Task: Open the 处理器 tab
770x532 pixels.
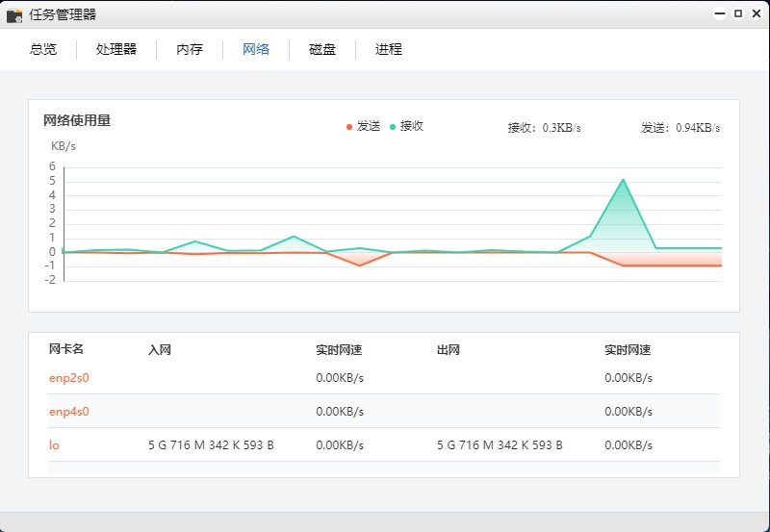Action: tap(116, 49)
